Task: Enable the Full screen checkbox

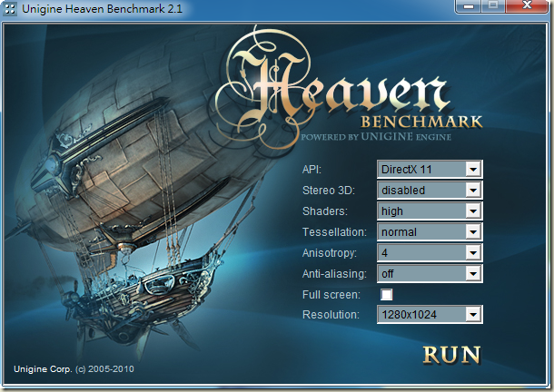Action: coord(386,294)
